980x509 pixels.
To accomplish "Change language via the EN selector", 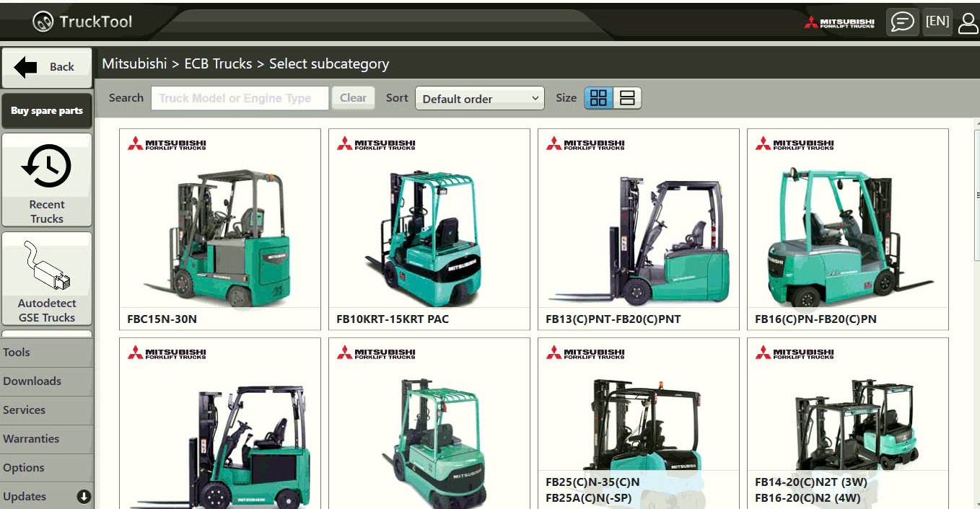I will [937, 21].
